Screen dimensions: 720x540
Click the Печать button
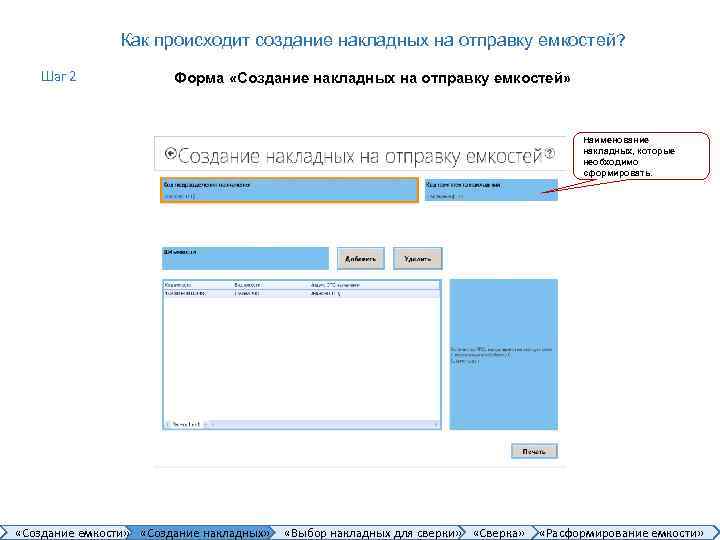pos(534,451)
